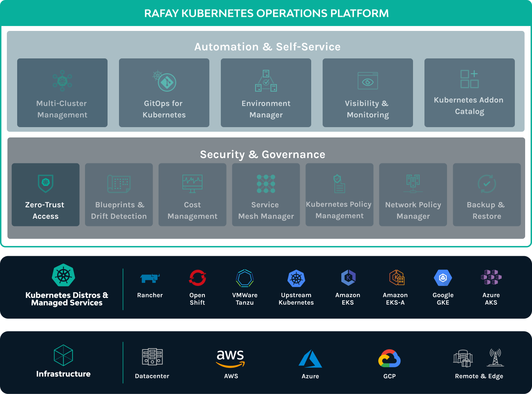Image resolution: width=532 pixels, height=394 pixels.
Task: Click the VMWare Tanzu heptagon logo
Action: 245,278
